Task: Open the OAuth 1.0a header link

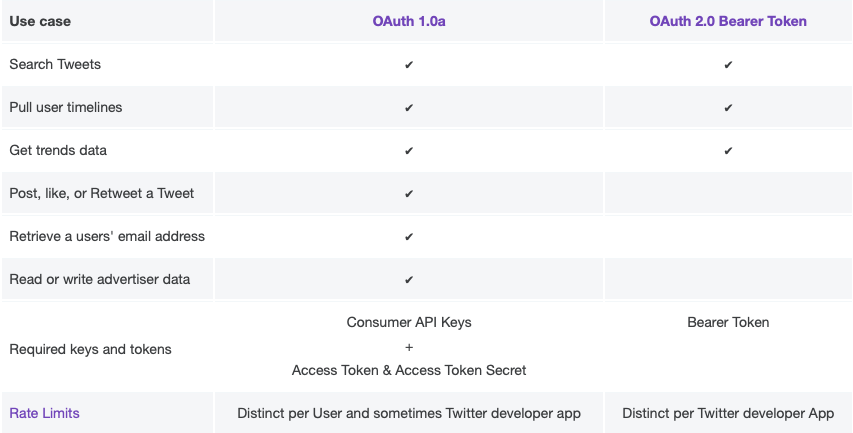Action: 409,21
